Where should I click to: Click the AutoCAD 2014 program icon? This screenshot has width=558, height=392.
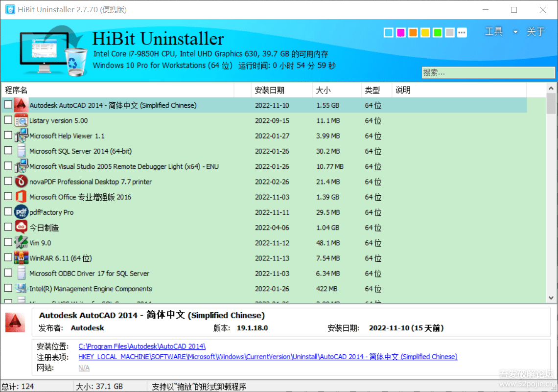[21, 105]
